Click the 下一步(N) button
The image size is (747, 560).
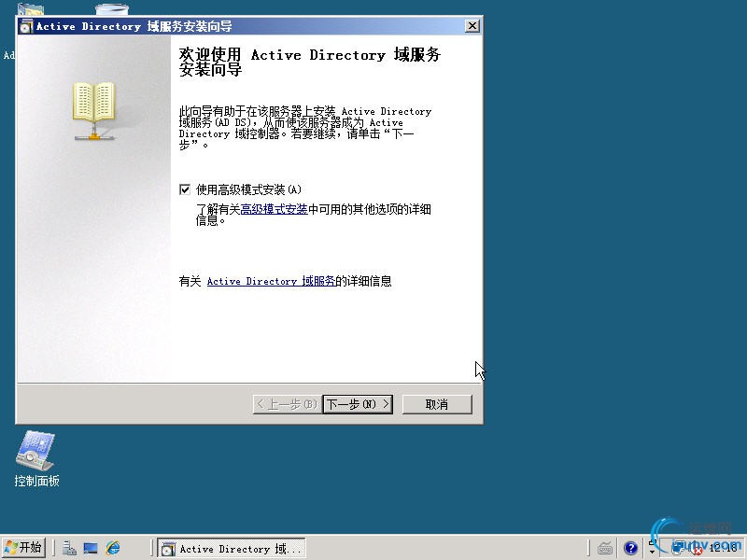358,404
